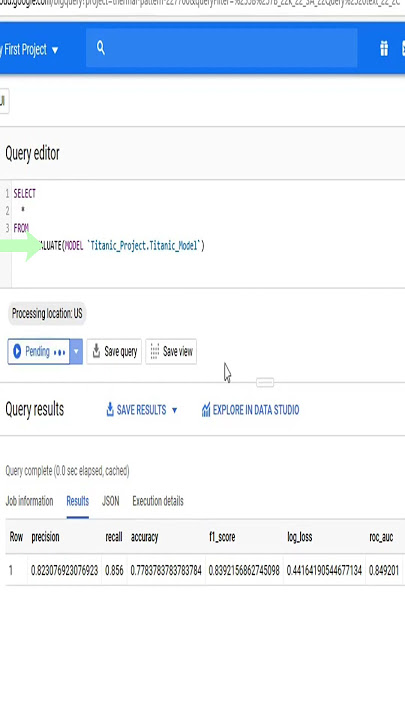Open the run button options arrow
Viewport: 405px width, 720px height.
[76, 352]
